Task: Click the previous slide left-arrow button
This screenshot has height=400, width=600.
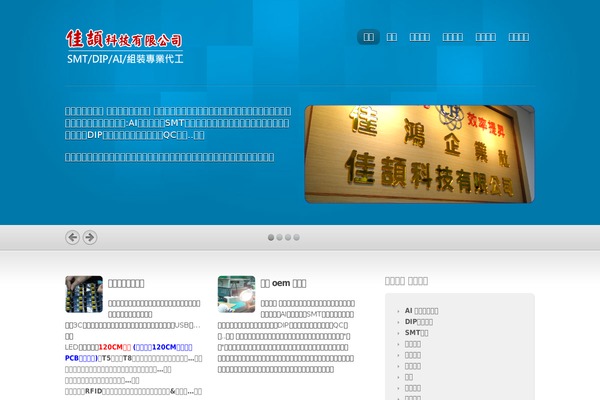Action: (72, 237)
